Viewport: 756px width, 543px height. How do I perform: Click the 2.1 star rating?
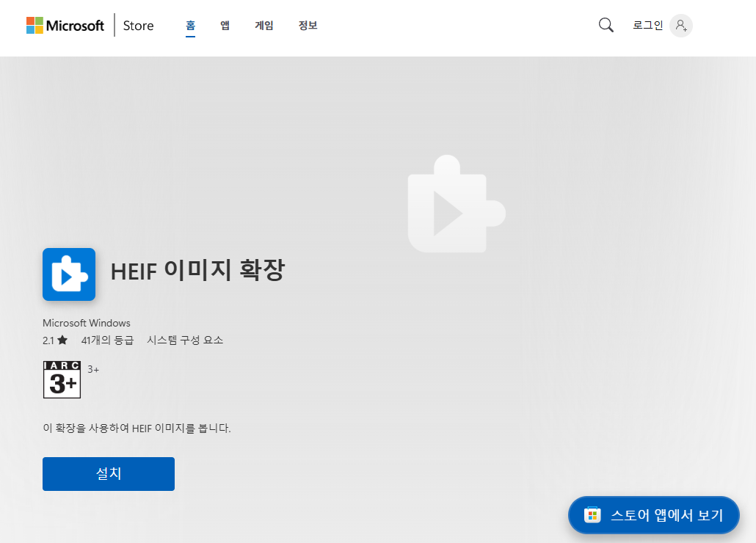click(x=55, y=340)
